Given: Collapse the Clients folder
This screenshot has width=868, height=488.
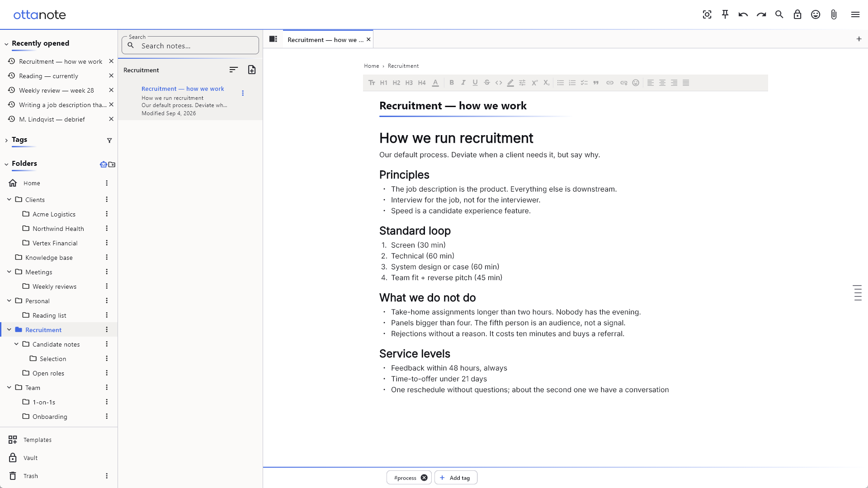Looking at the screenshot, I should click(9, 199).
